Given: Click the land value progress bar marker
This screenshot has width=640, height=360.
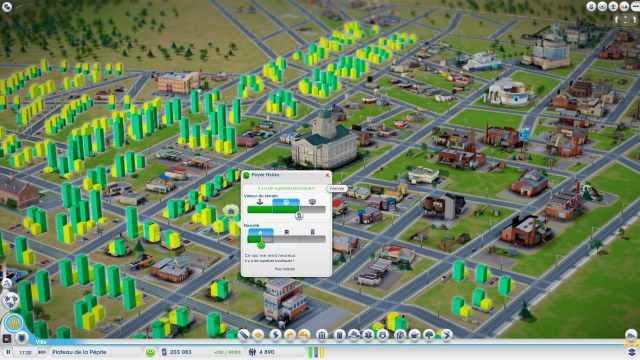Looking at the screenshot, I should (x=299, y=215).
